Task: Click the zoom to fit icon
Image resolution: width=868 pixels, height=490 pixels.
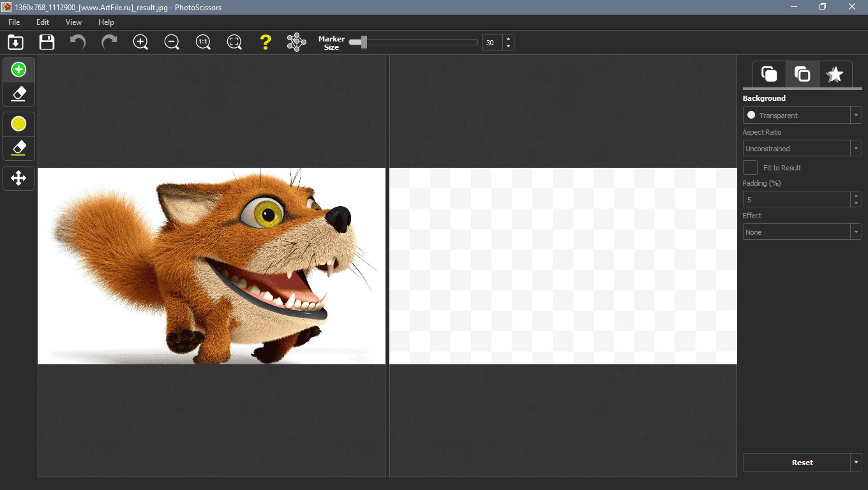Action: pyautogui.click(x=234, y=43)
